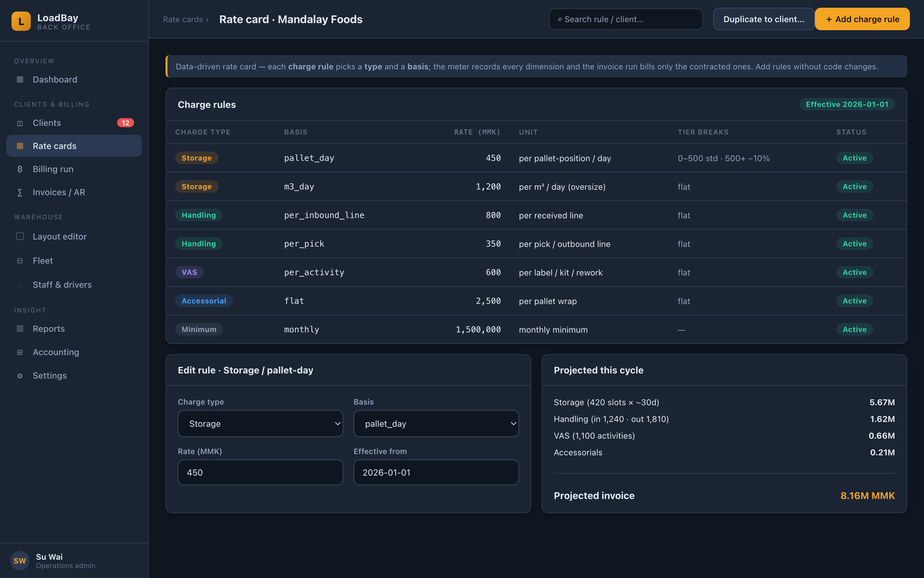Click the Settings gear icon
Screen dimensions: 924x578
pos(20,376)
